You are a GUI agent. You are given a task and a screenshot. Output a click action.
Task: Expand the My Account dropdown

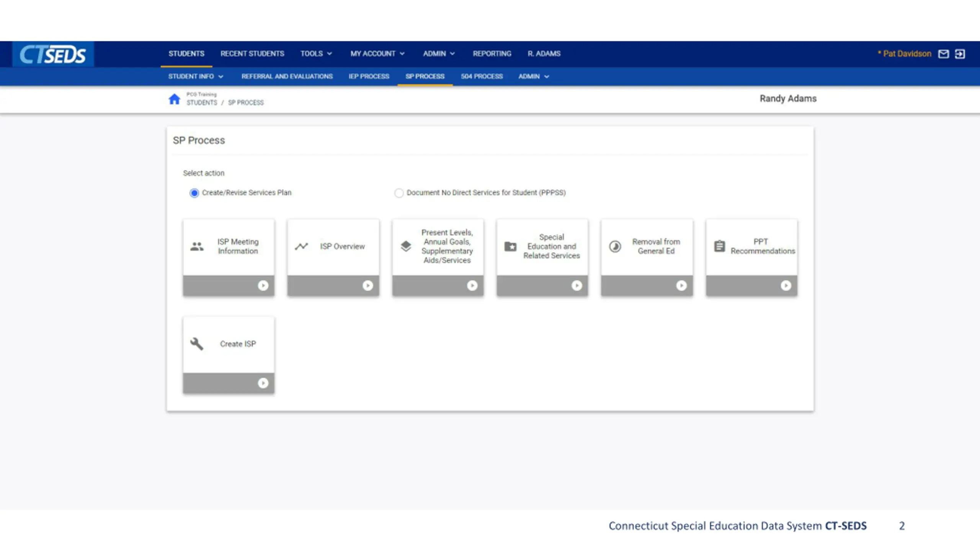coord(377,54)
